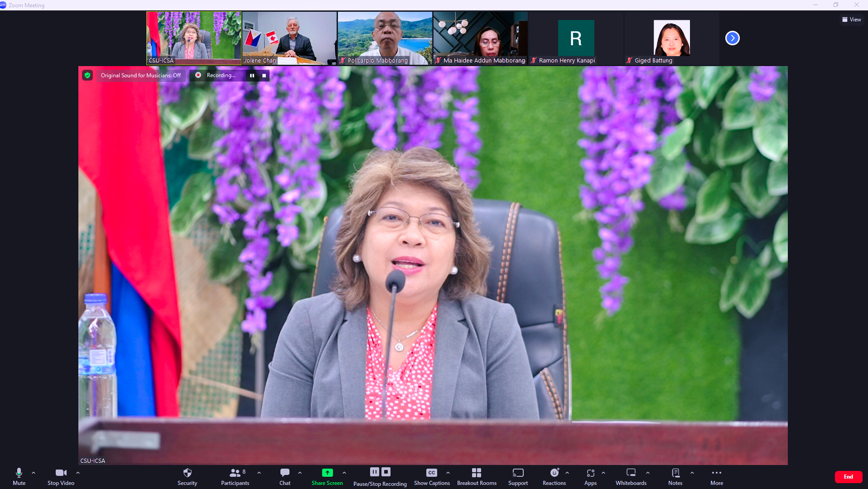Screen dimensions: 868x489
Task: Expand audio options arrow beside Mute
Action: pyautogui.click(x=34, y=473)
